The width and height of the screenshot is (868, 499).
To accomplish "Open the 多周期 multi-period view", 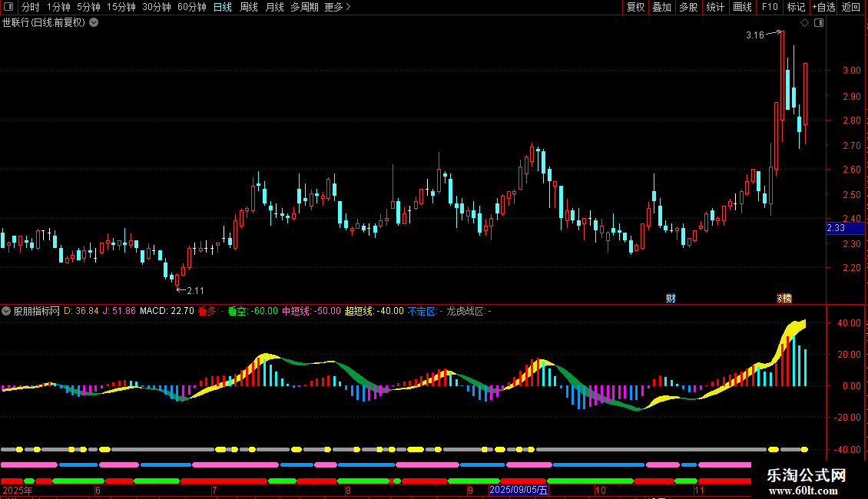I will [x=304, y=7].
